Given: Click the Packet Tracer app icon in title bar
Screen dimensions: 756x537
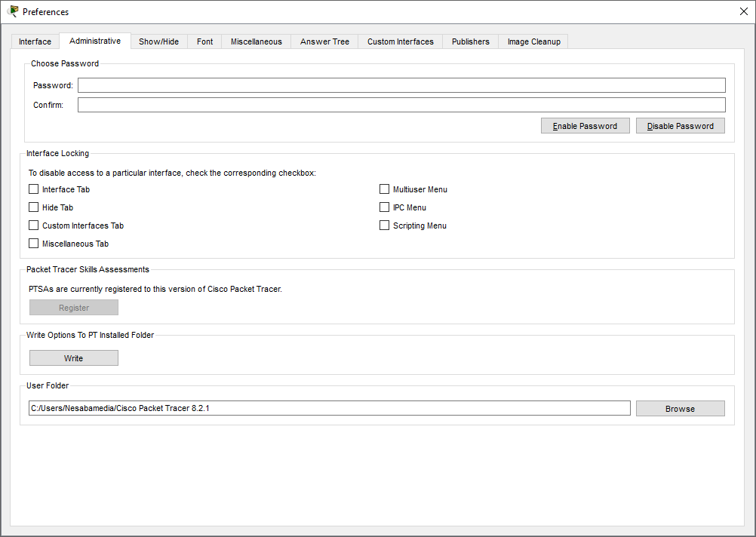Looking at the screenshot, I should click(13, 11).
